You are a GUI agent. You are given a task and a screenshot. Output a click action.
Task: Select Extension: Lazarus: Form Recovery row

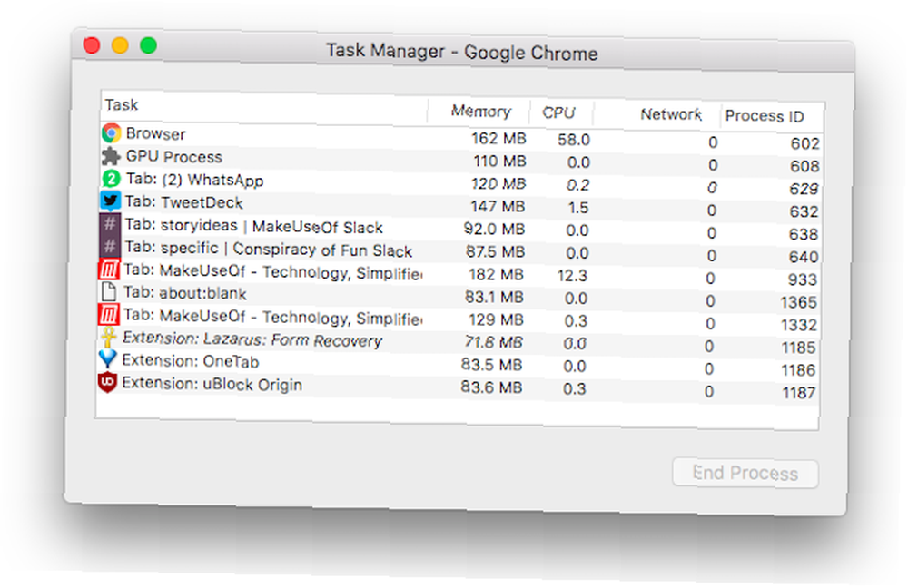459,341
